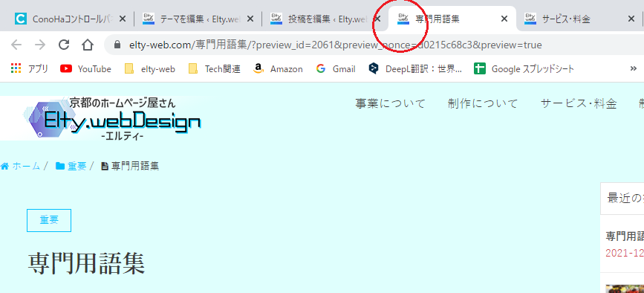This screenshot has width=644, height=293.
Task: Expand the Tech関連 bookmark folder
Action: [x=215, y=68]
